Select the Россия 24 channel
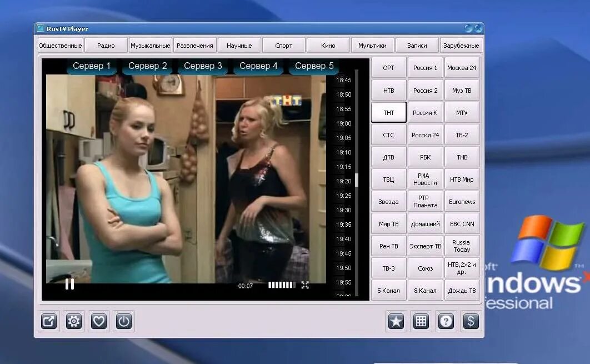590x364 pixels. coord(425,134)
